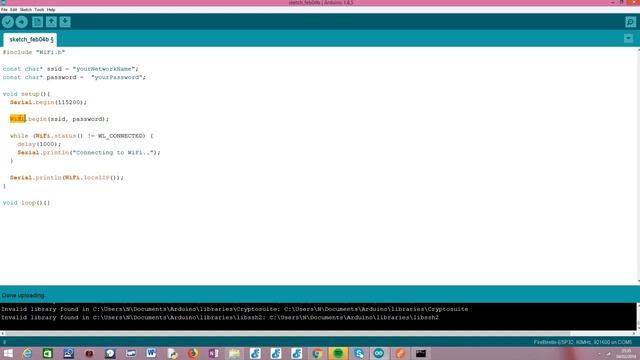Image resolution: width=640 pixels, height=360 pixels.
Task: Click the console horizontal scrollbar right arrow
Action: click(x=634, y=333)
